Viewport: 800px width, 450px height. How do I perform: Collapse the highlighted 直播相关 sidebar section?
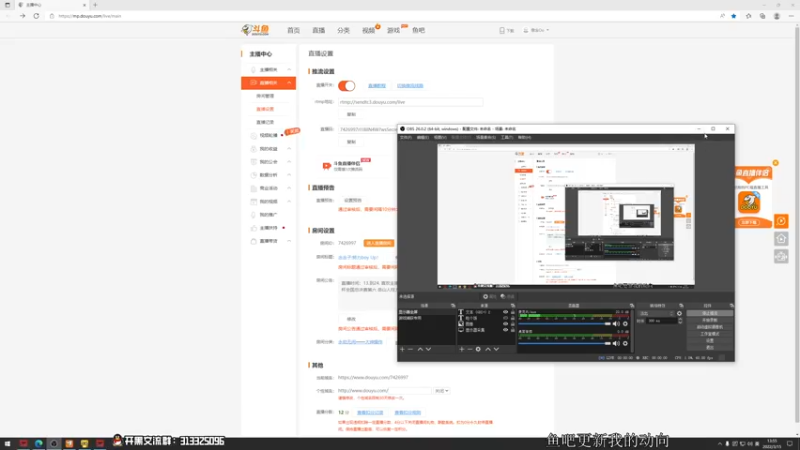(289, 83)
